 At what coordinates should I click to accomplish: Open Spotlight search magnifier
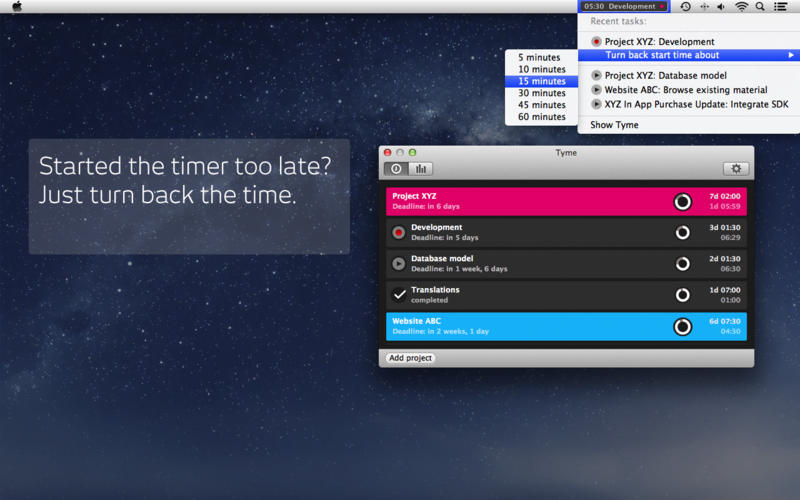click(760, 7)
